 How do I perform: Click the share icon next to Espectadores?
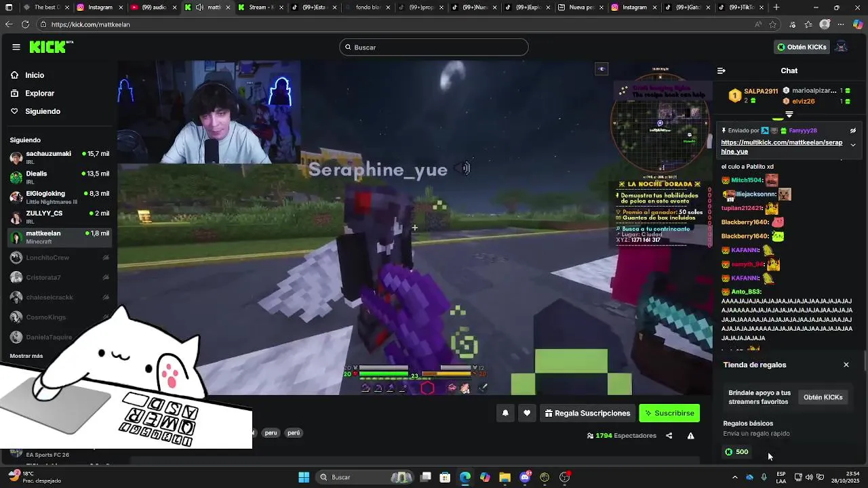[x=669, y=436]
